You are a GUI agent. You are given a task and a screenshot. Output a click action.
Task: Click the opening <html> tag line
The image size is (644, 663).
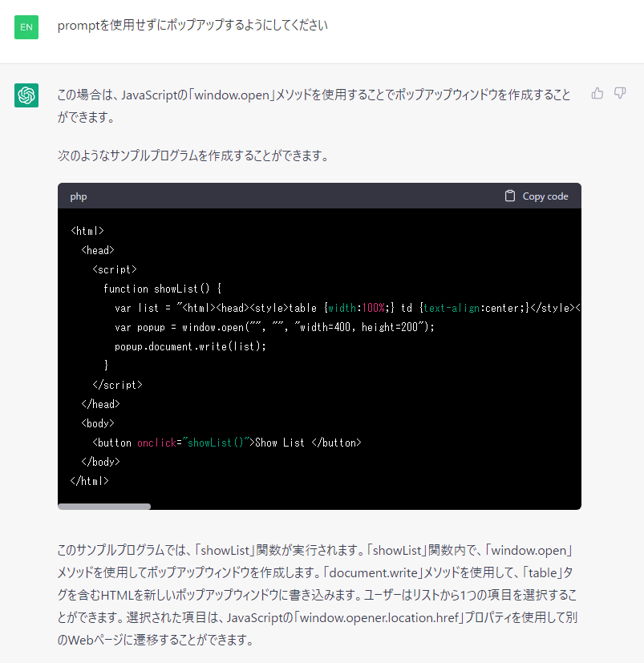(87, 231)
